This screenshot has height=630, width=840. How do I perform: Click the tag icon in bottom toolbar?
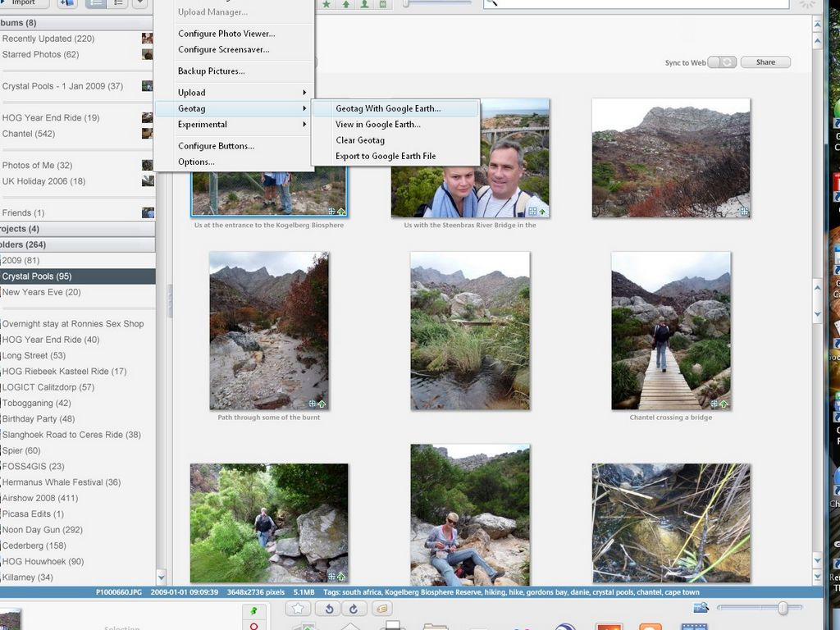(x=381, y=609)
